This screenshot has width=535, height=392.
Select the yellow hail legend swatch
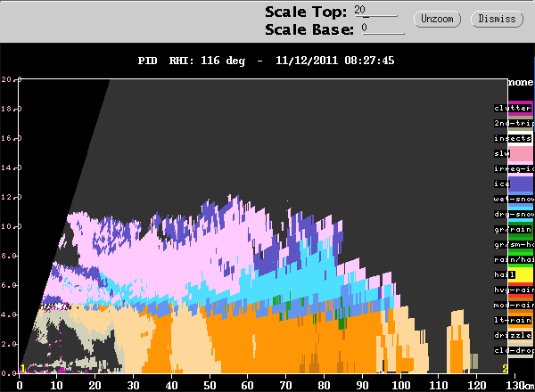(521, 274)
